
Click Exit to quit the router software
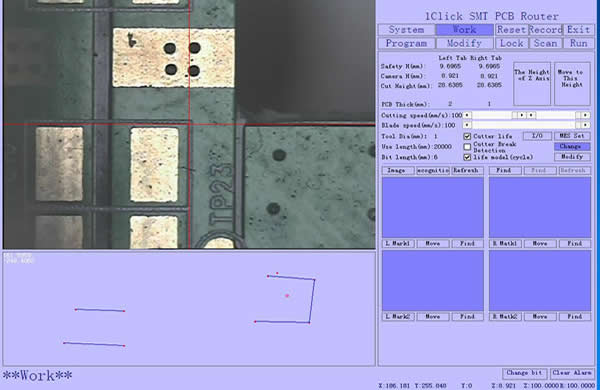click(x=579, y=30)
